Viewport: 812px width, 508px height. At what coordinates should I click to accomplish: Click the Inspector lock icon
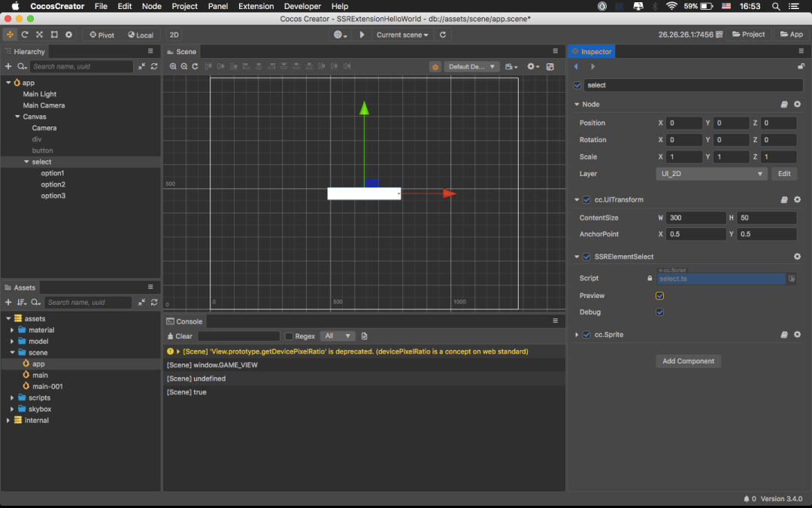click(x=801, y=66)
